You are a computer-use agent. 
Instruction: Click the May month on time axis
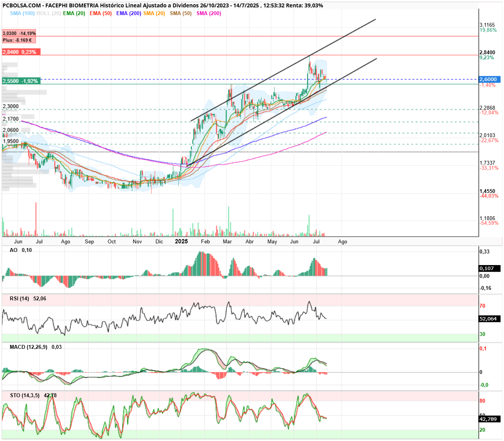click(x=272, y=241)
